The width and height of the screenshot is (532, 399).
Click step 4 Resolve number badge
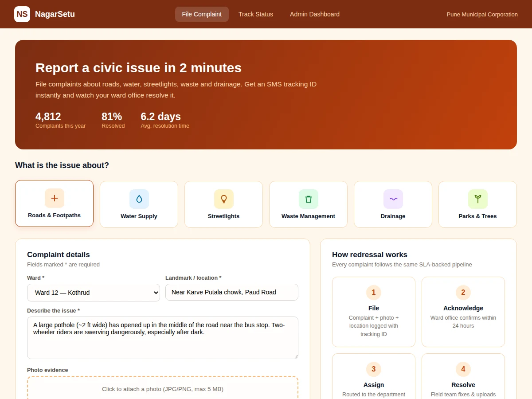463,369
